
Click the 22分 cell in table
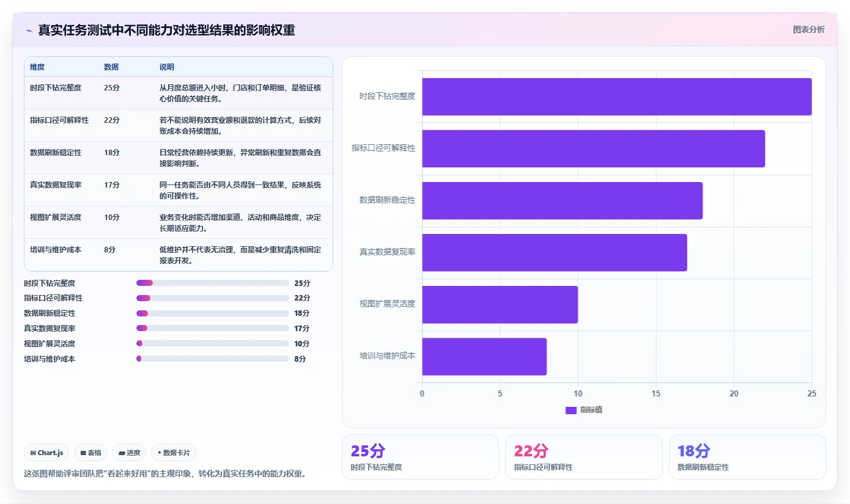pos(112,120)
